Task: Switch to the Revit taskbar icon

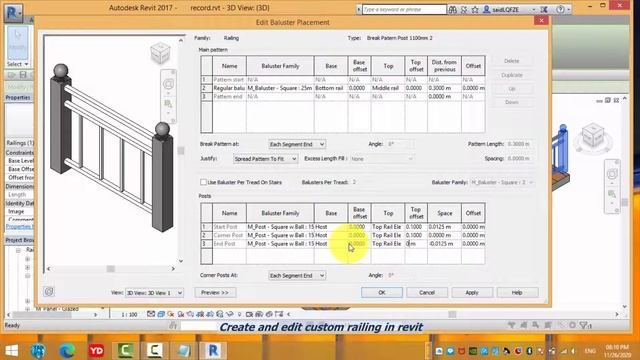Action: pos(213,350)
